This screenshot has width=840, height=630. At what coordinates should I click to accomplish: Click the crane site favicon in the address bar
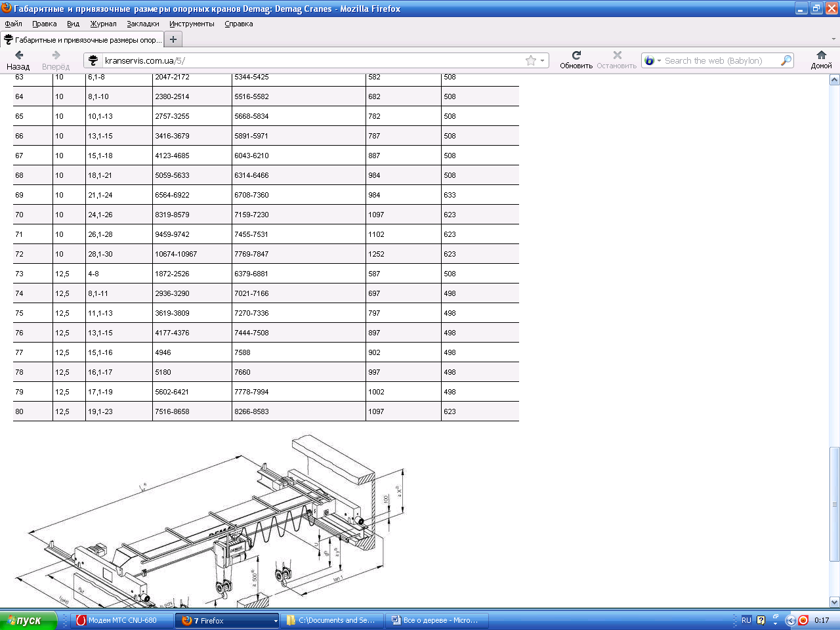[x=93, y=60]
